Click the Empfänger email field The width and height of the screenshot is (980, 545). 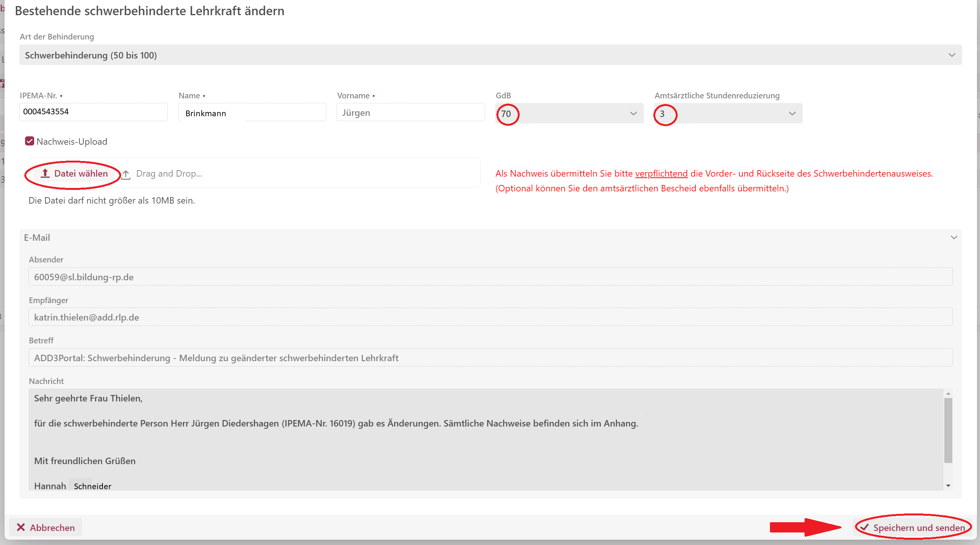point(490,317)
